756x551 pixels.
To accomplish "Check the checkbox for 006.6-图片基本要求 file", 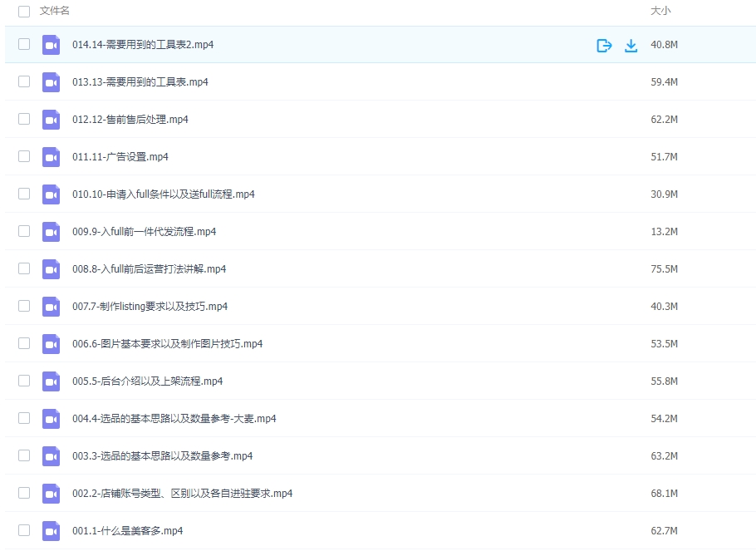I will coord(23,343).
